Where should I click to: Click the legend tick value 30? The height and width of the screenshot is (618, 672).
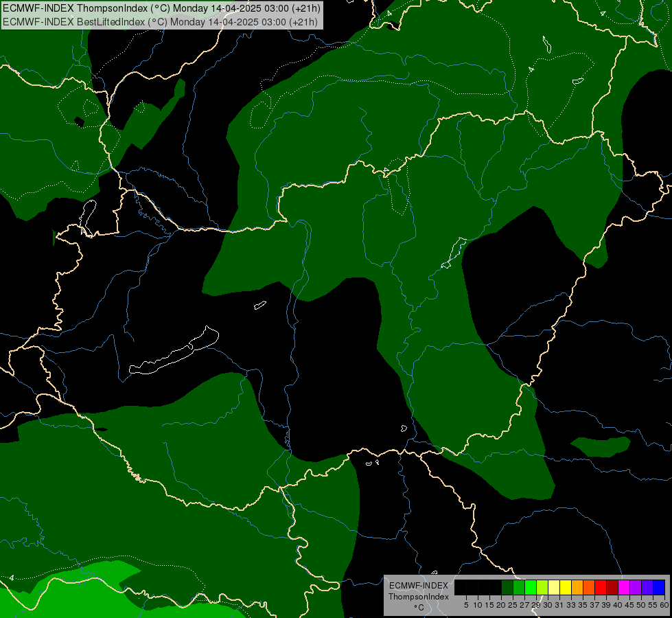pyautogui.click(x=548, y=605)
